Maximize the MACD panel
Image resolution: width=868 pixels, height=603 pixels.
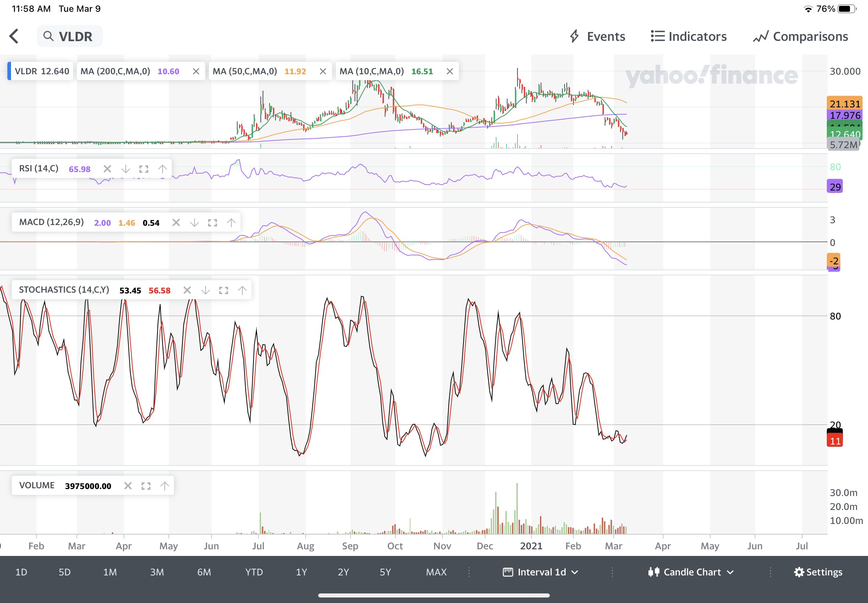(212, 223)
